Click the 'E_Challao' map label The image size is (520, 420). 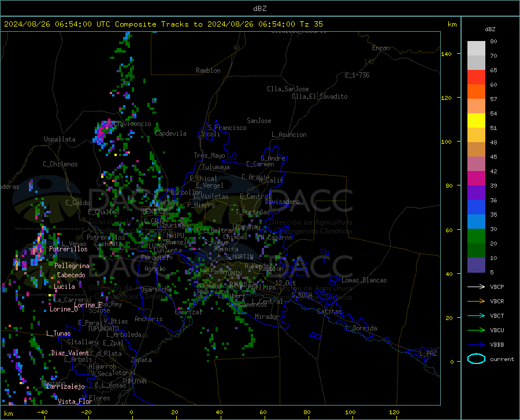click(103, 212)
